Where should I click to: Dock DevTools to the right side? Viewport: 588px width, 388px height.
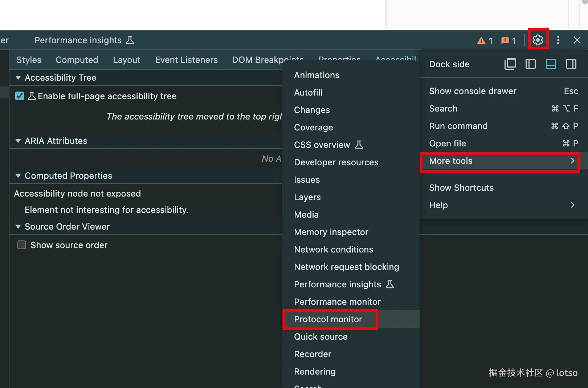pyautogui.click(x=571, y=64)
